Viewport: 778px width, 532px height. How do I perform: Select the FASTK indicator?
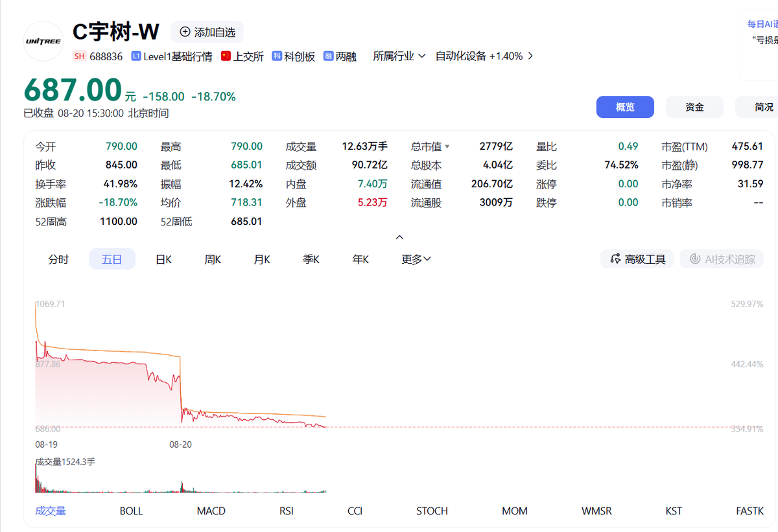pyautogui.click(x=750, y=511)
